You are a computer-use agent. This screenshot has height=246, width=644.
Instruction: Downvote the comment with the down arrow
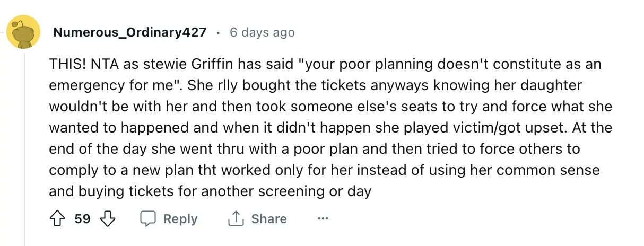click(x=108, y=219)
